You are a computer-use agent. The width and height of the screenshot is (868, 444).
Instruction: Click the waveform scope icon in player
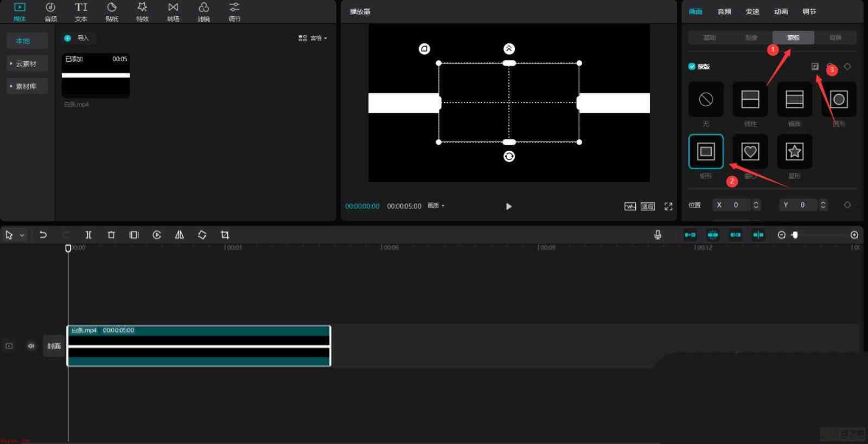tap(630, 207)
